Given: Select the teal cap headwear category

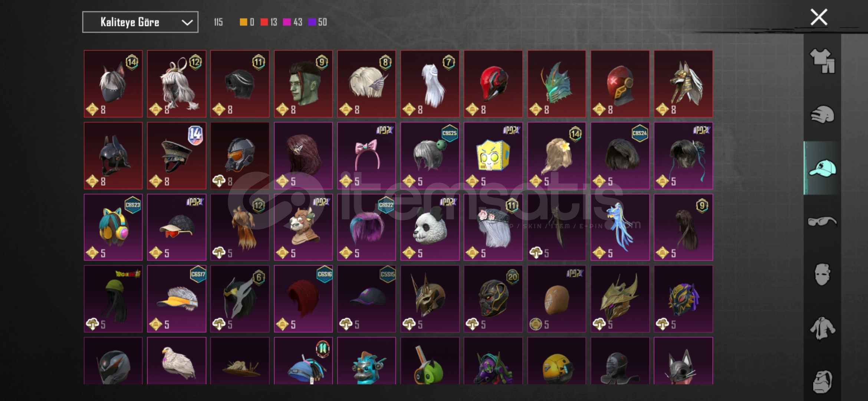Looking at the screenshot, I should (822, 168).
